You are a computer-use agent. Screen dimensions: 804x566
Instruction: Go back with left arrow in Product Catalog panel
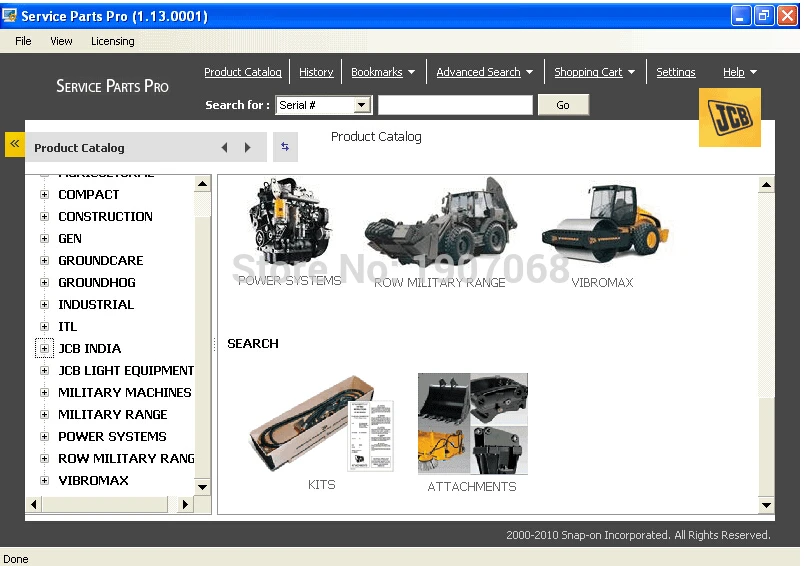pyautogui.click(x=225, y=148)
